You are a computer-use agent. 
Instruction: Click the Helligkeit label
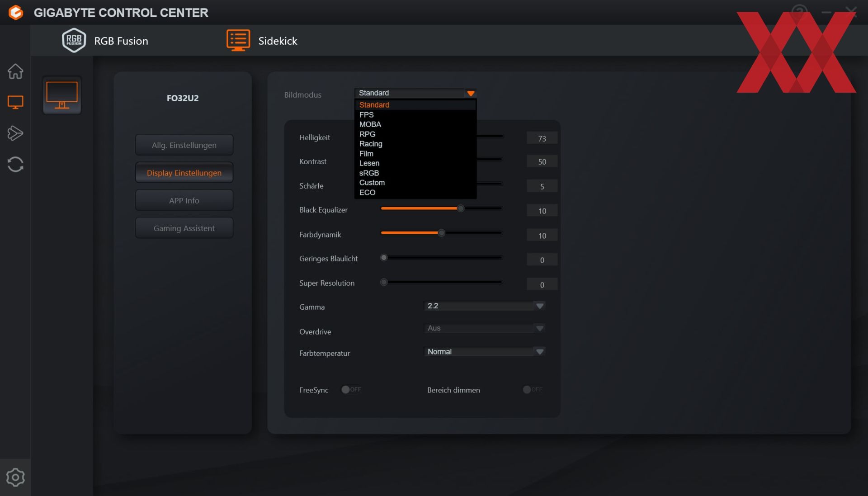(x=315, y=137)
